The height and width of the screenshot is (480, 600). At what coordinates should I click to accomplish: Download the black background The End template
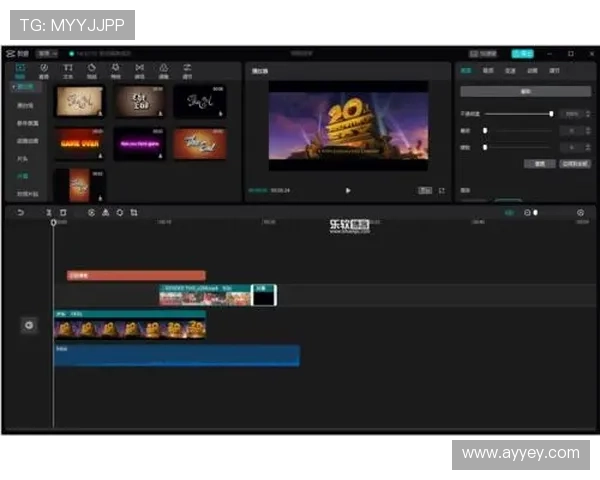(220, 113)
